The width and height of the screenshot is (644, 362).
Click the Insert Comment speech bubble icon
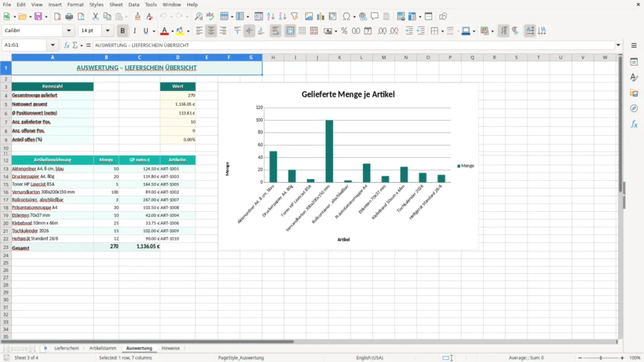tap(375, 16)
